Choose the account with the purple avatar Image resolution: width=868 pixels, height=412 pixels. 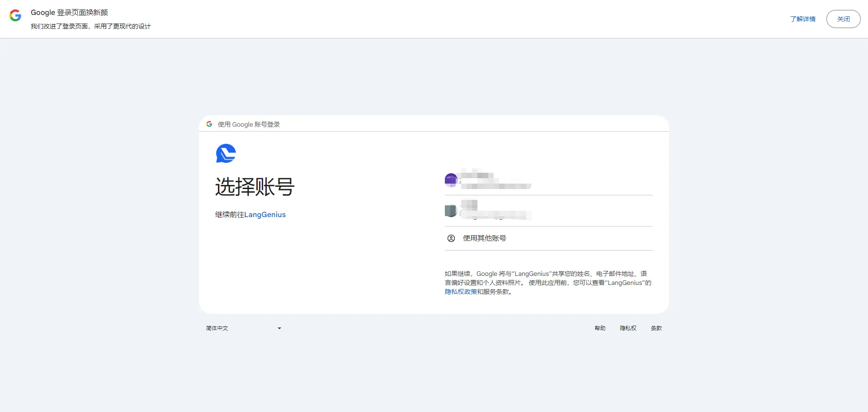[x=548, y=180]
